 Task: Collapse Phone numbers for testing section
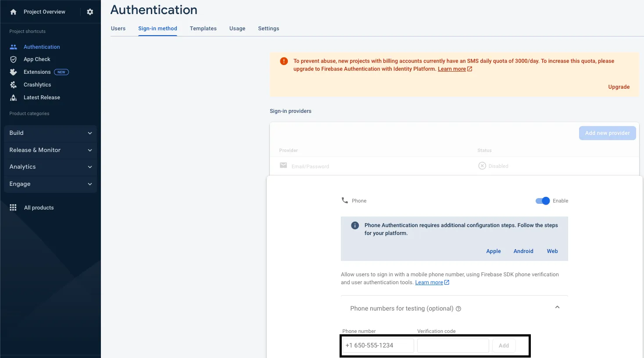coord(557,307)
